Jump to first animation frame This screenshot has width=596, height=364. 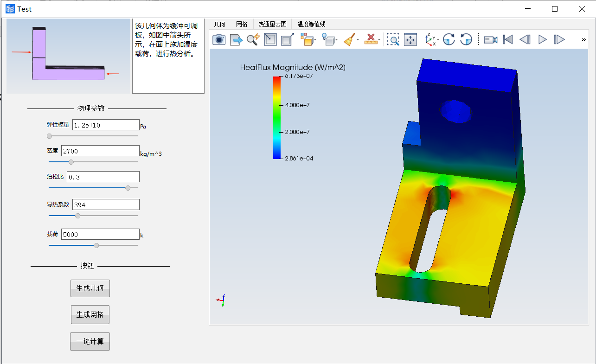tap(508, 39)
